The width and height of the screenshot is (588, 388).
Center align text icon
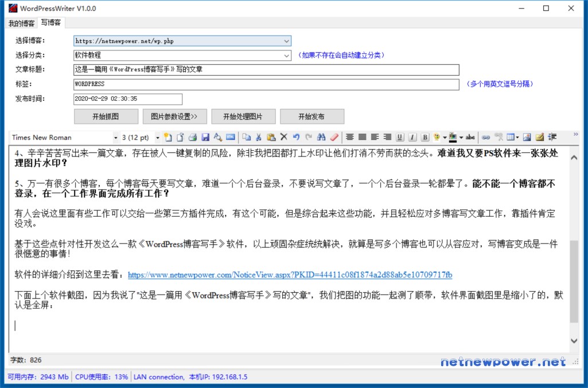click(x=350, y=137)
